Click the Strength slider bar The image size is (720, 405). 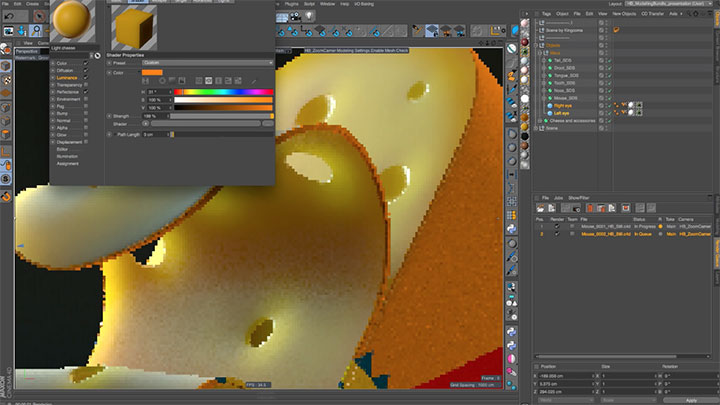coord(222,116)
